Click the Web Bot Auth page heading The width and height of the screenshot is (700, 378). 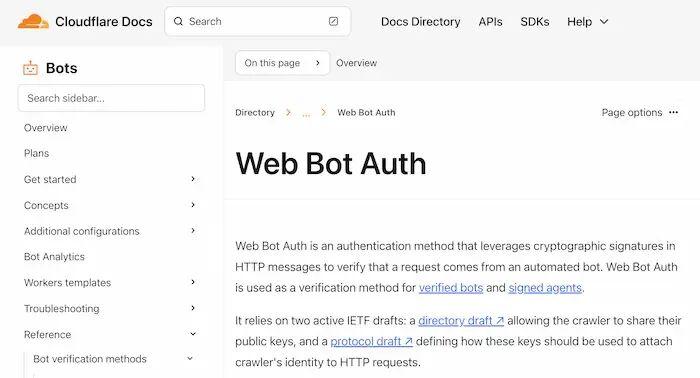tap(331, 164)
